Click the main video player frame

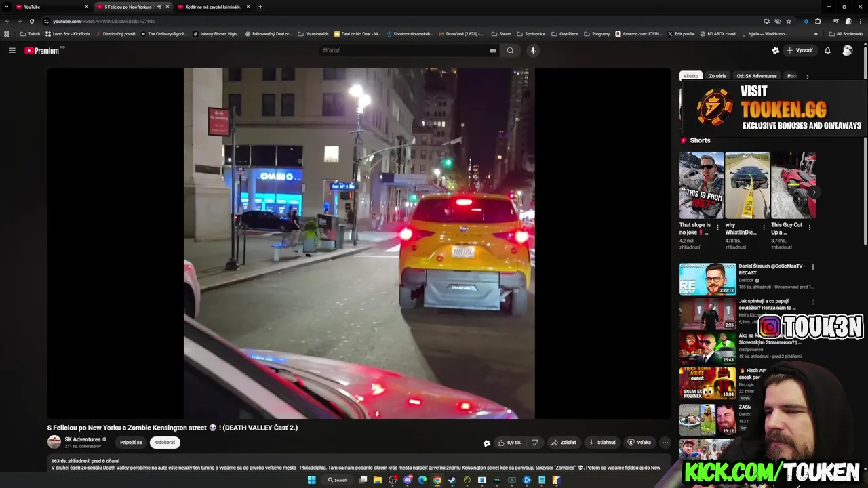(359, 243)
